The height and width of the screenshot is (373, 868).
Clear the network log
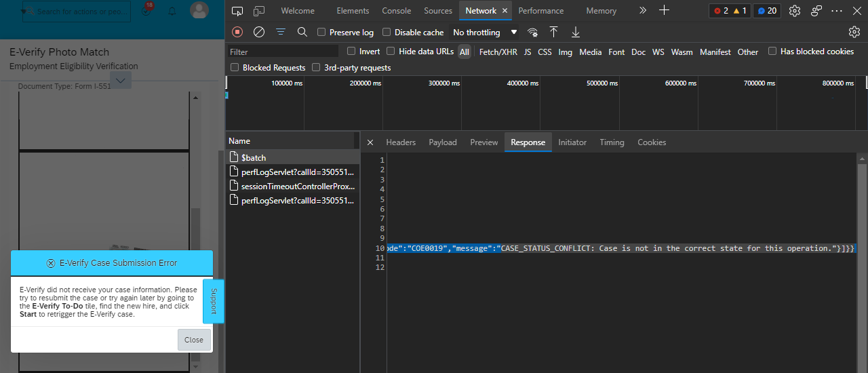click(259, 32)
